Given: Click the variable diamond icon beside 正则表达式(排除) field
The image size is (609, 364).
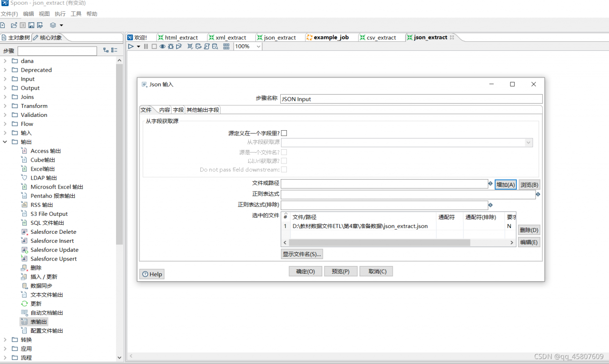Looking at the screenshot, I should point(491,205).
